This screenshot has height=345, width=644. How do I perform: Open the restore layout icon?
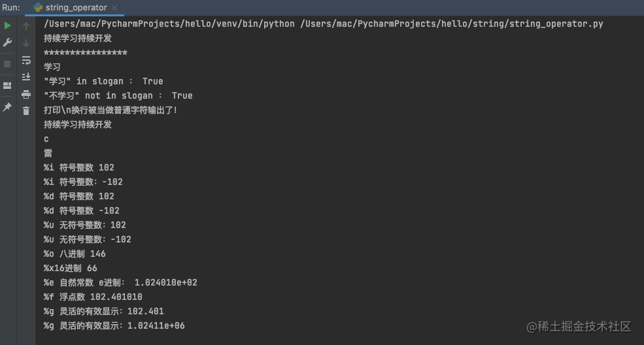(7, 86)
